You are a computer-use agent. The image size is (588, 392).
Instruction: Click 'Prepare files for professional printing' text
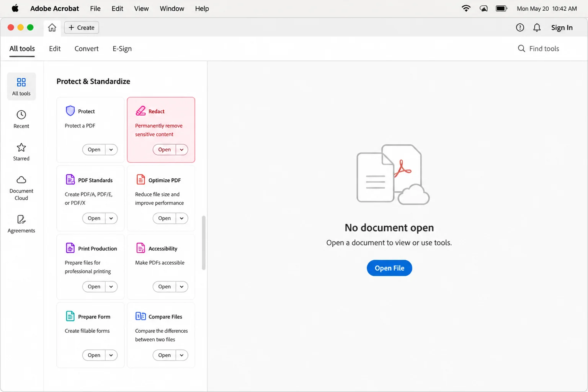pos(88,267)
